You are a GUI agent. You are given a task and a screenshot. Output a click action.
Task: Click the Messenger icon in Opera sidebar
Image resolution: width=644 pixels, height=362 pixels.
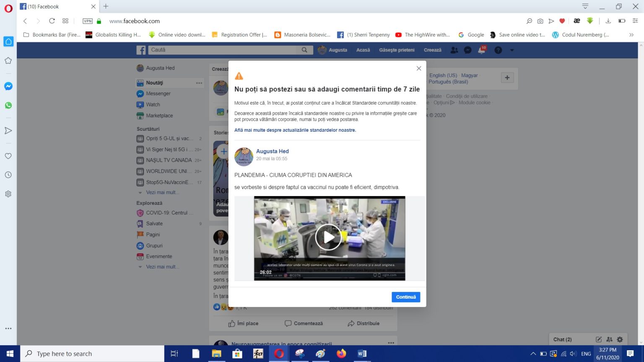coord(8,86)
